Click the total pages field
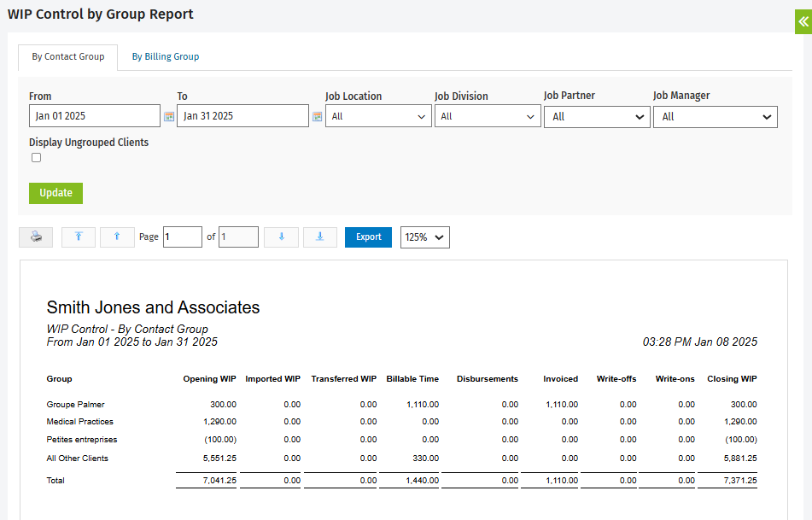This screenshot has width=812, height=520. pyautogui.click(x=238, y=237)
